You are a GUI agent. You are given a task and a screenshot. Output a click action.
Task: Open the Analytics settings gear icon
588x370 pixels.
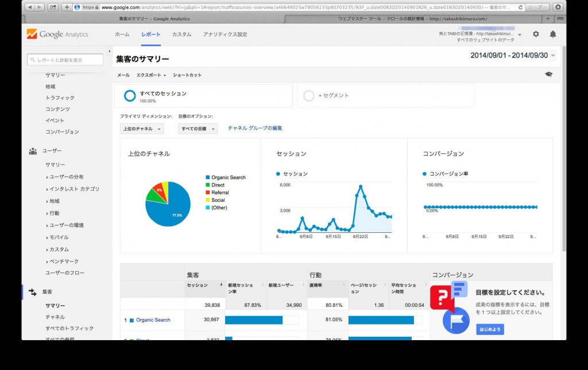pos(536,34)
